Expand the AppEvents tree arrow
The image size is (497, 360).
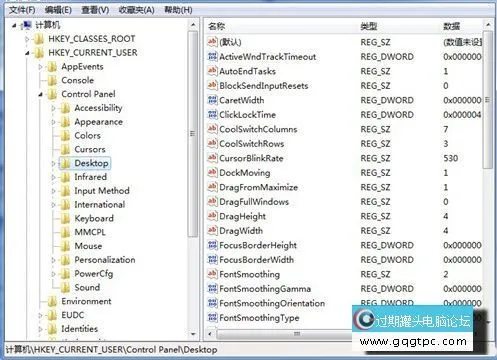coord(40,67)
